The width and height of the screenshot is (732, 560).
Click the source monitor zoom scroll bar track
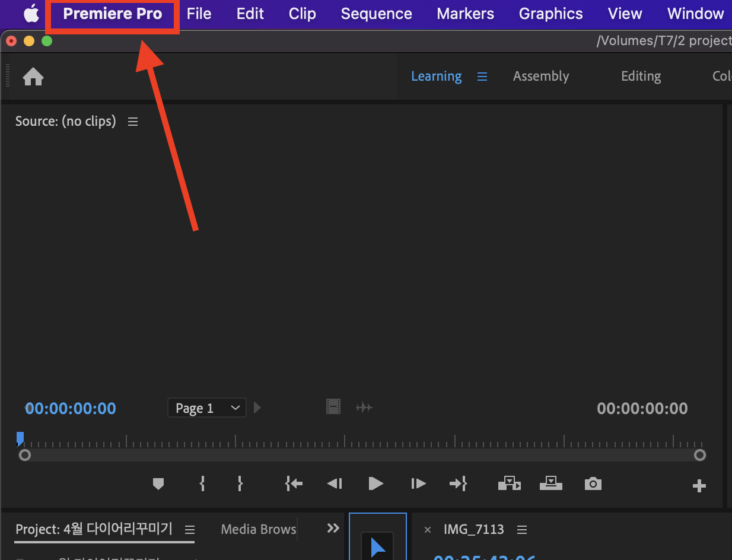click(x=362, y=456)
